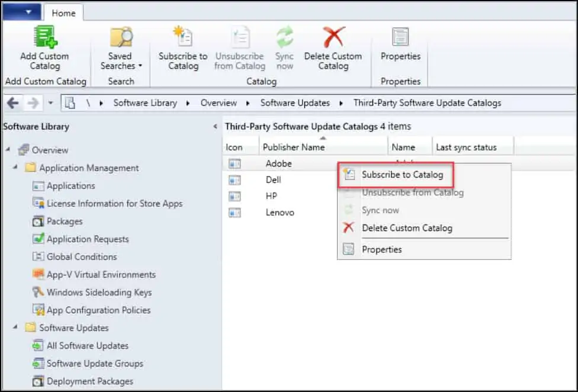
Task: Collapse the Software Updates tree node
Action: click(15, 327)
